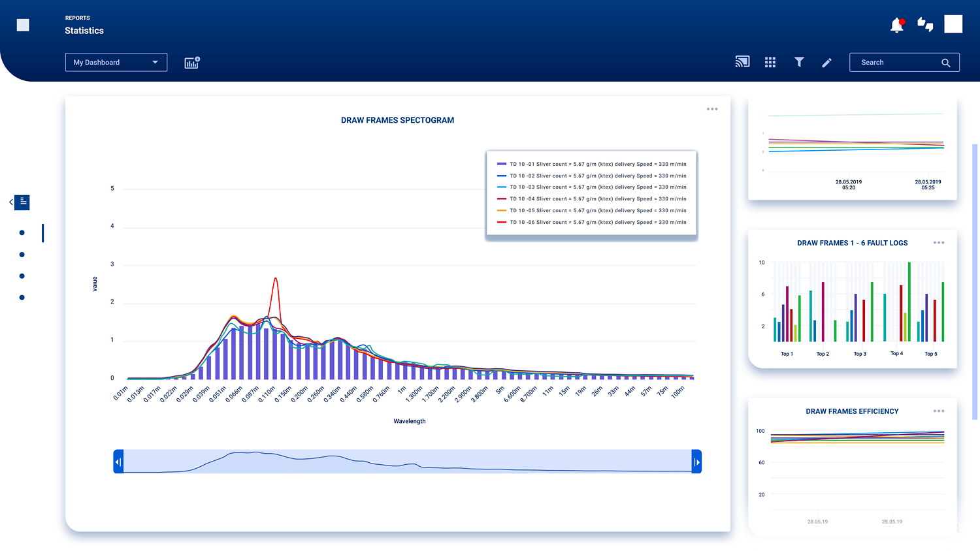Click the left arrow of the range selector

(x=118, y=461)
